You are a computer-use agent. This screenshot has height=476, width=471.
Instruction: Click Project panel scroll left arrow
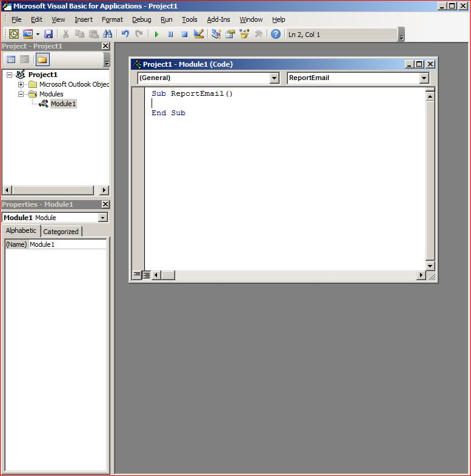[x=7, y=190]
